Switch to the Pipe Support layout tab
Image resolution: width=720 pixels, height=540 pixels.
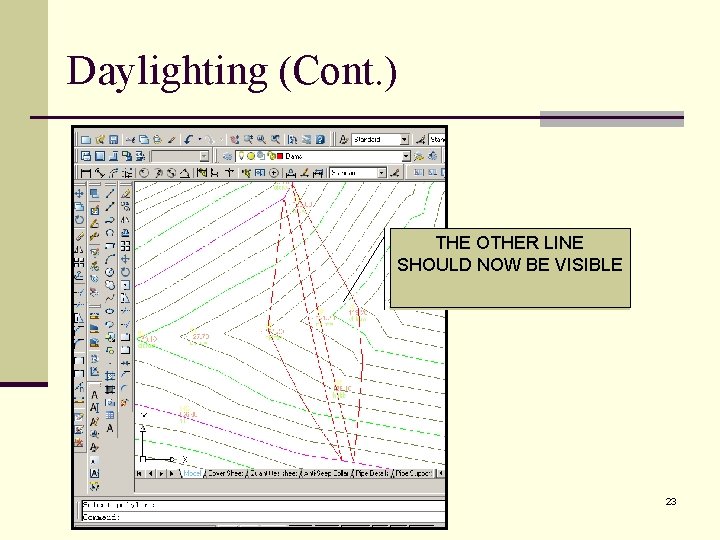pyautogui.click(x=414, y=473)
